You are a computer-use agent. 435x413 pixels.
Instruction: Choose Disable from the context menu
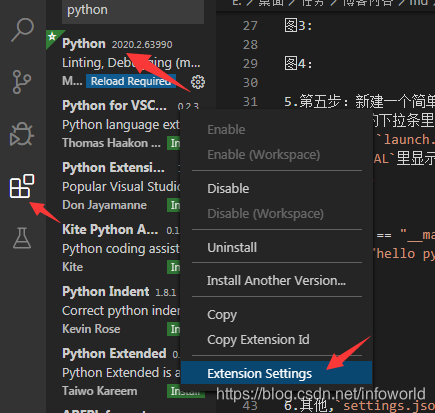coord(228,189)
